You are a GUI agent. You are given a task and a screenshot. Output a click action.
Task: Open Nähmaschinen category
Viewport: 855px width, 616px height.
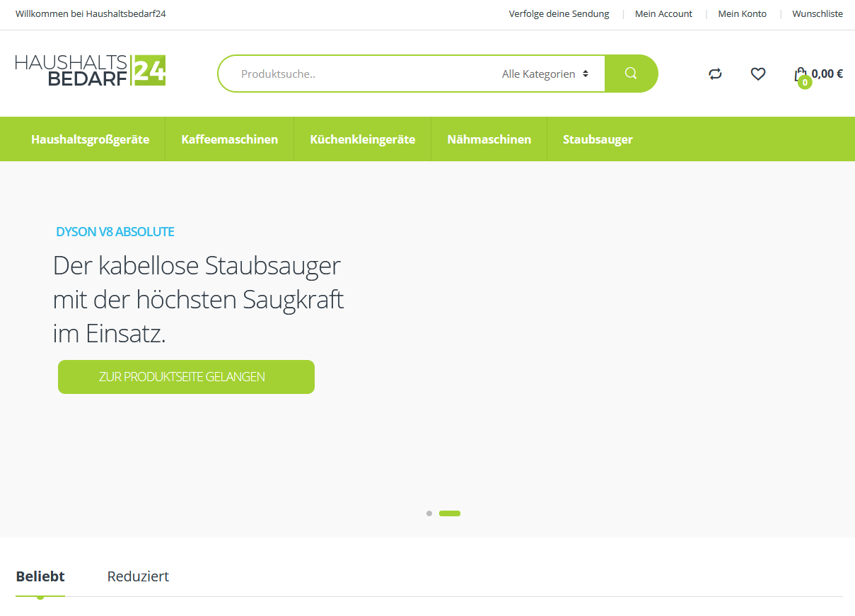[489, 139]
